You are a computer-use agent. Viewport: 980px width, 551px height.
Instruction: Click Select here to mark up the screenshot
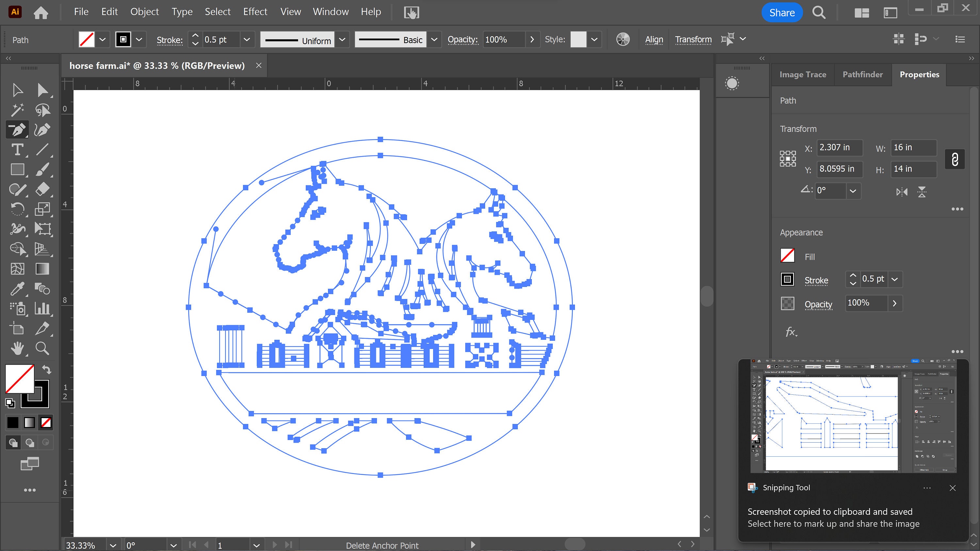(x=833, y=524)
